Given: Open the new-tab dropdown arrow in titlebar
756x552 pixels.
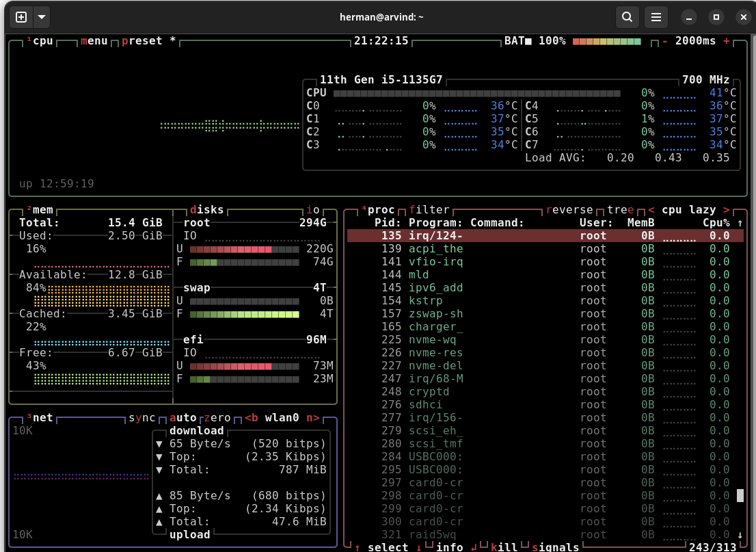Looking at the screenshot, I should click(42, 17).
